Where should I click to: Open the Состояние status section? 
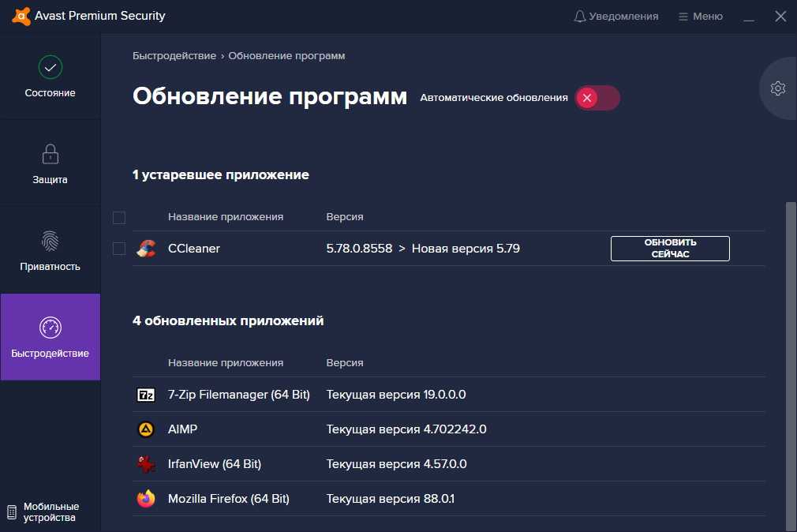[x=51, y=77]
